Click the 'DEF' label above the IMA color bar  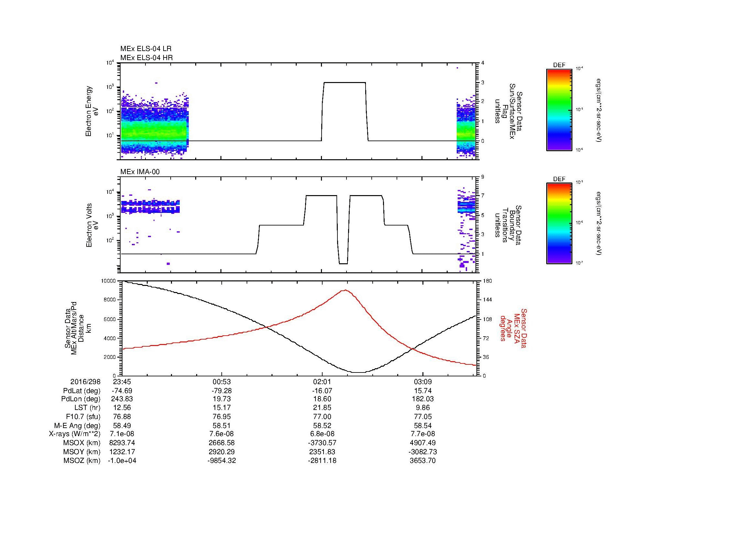click(x=559, y=179)
